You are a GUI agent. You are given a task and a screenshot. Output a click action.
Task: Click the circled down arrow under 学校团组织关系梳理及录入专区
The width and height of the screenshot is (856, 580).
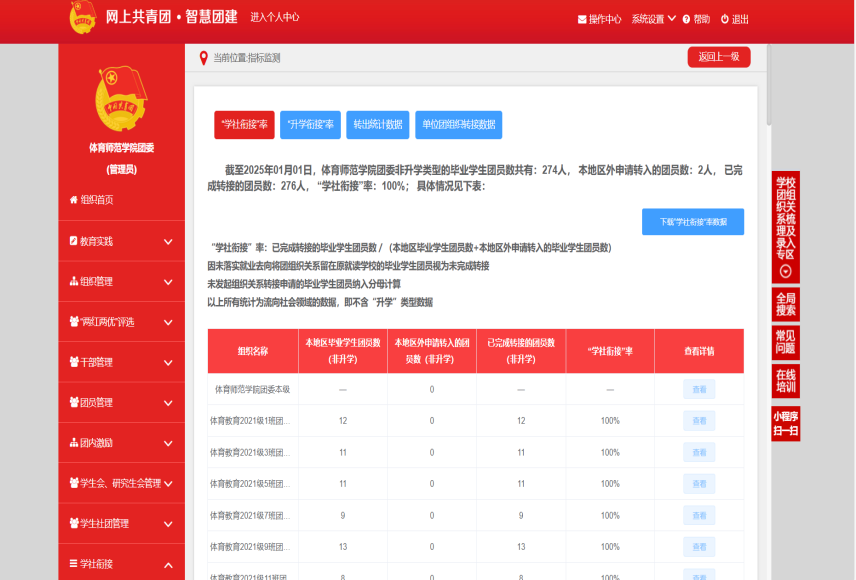[x=786, y=271]
